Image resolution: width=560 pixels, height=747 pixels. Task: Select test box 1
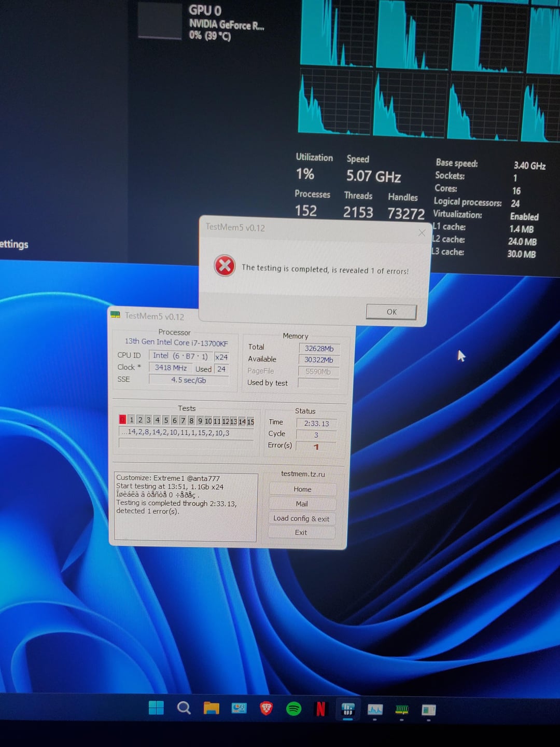(131, 419)
